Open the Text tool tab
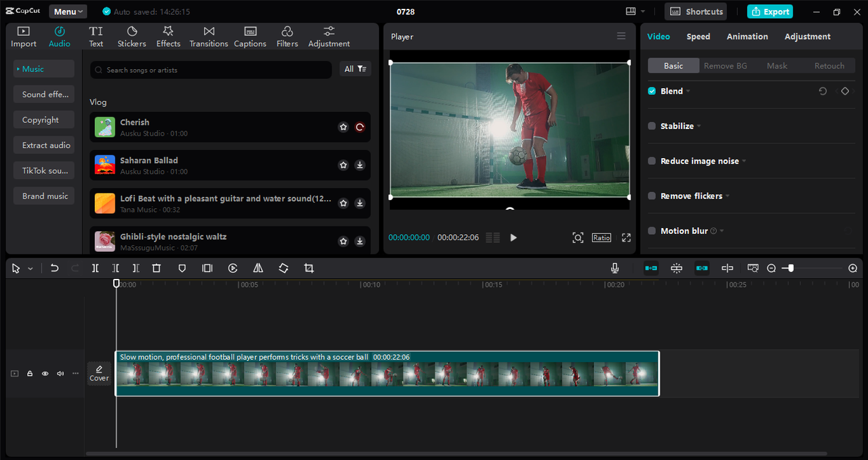 [96, 37]
